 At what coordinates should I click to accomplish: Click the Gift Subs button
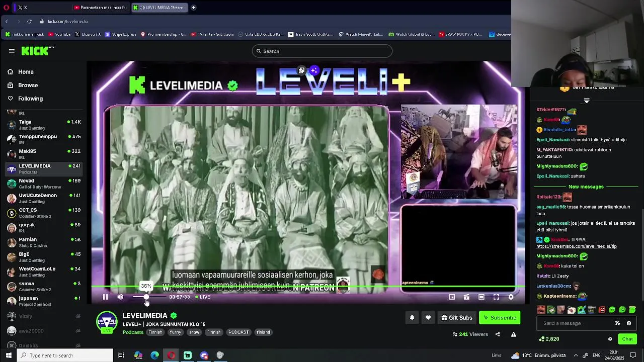coord(457,318)
